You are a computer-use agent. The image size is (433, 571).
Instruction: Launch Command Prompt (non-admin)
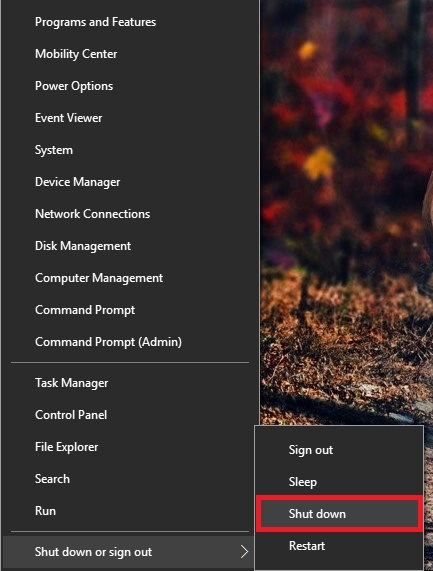[129, 310]
